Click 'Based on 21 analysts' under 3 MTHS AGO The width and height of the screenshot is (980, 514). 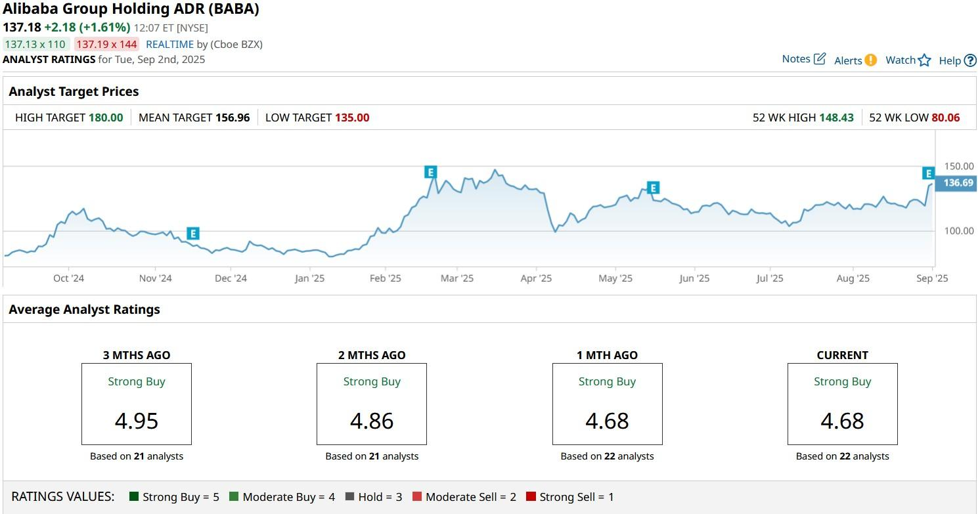tap(137, 456)
